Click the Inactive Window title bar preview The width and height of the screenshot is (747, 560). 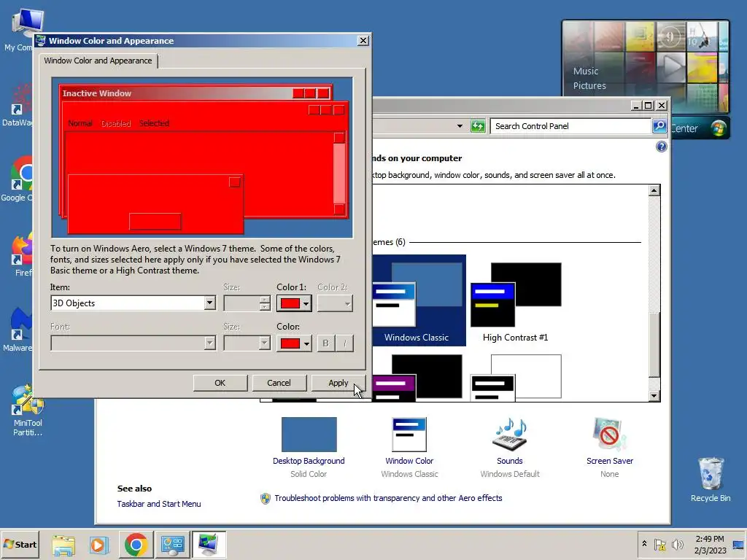[196, 93]
